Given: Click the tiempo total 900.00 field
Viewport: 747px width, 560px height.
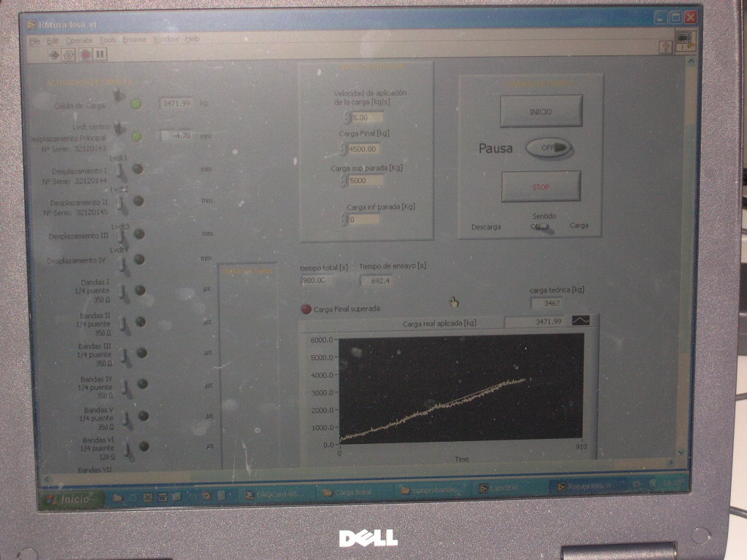Looking at the screenshot, I should [317, 281].
